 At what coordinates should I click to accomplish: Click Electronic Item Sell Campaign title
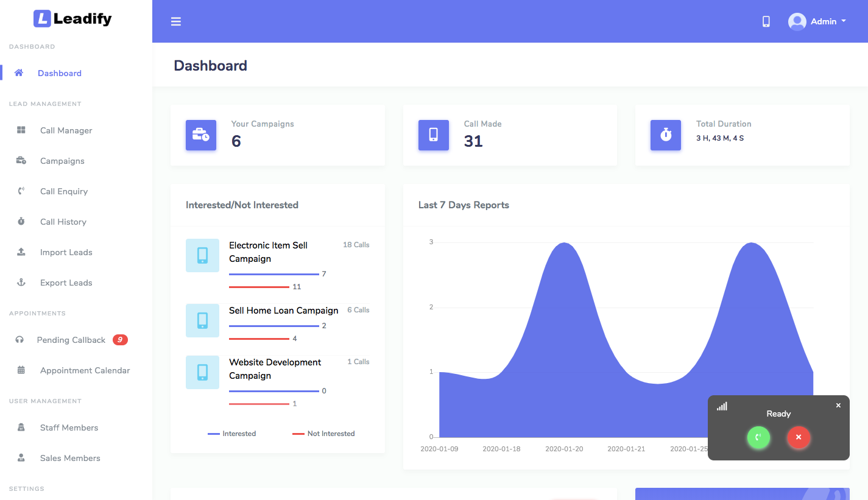coord(268,252)
